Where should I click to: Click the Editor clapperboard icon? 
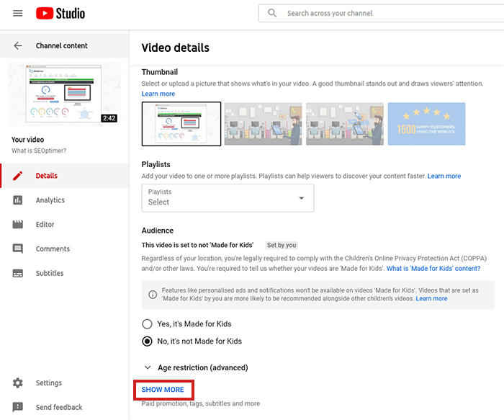[x=18, y=225]
